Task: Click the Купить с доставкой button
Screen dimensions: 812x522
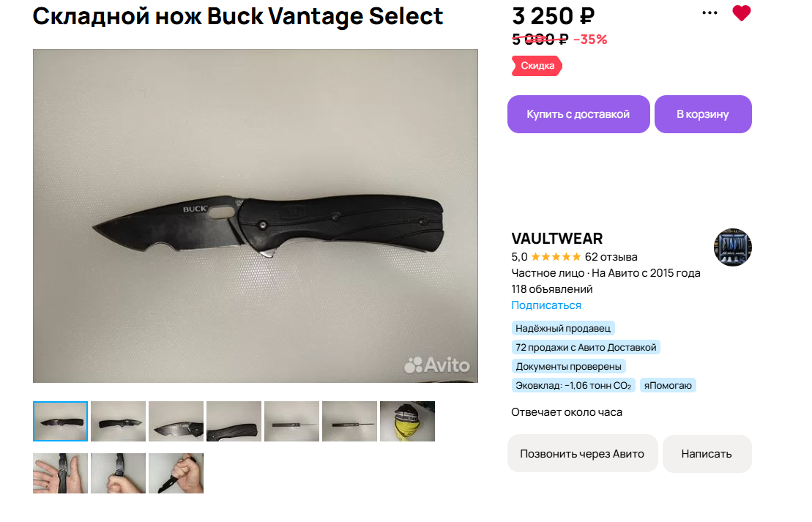Action: coord(578,114)
